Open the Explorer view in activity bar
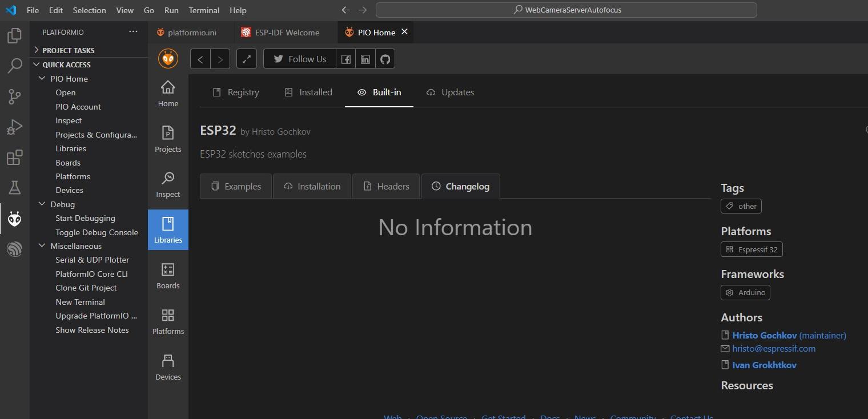 tap(14, 36)
